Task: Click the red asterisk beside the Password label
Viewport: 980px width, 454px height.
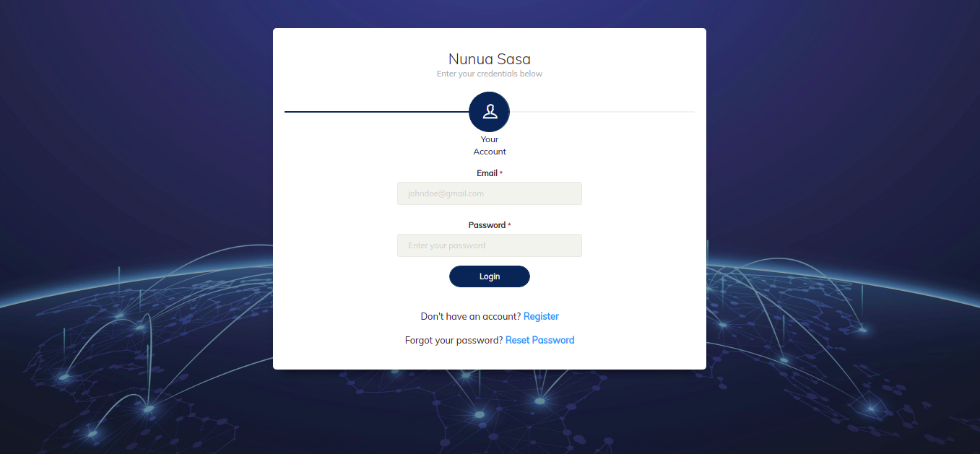Action: click(509, 225)
